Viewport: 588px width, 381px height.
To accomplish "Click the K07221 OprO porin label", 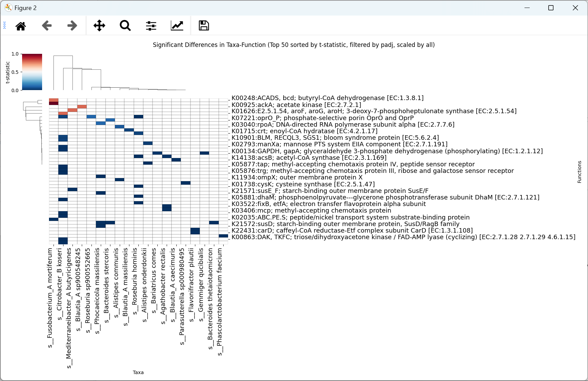I will pos(323,118).
